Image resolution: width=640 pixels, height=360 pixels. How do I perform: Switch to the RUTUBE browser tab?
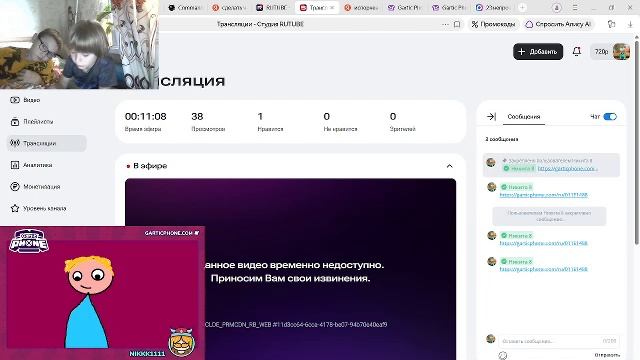pyautogui.click(x=272, y=8)
